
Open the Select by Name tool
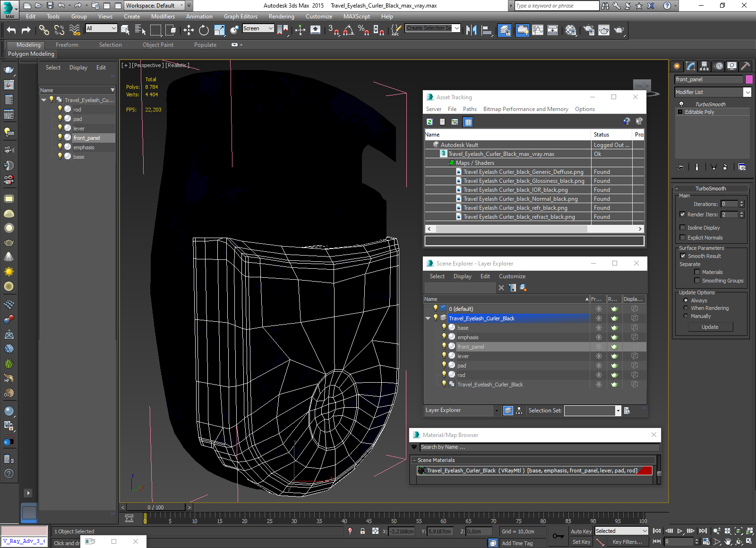coord(140,30)
